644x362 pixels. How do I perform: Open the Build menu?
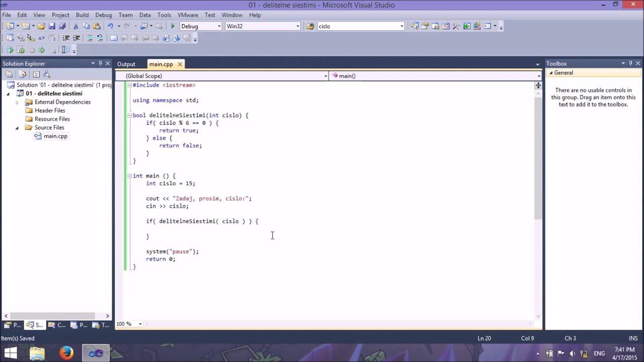point(82,15)
